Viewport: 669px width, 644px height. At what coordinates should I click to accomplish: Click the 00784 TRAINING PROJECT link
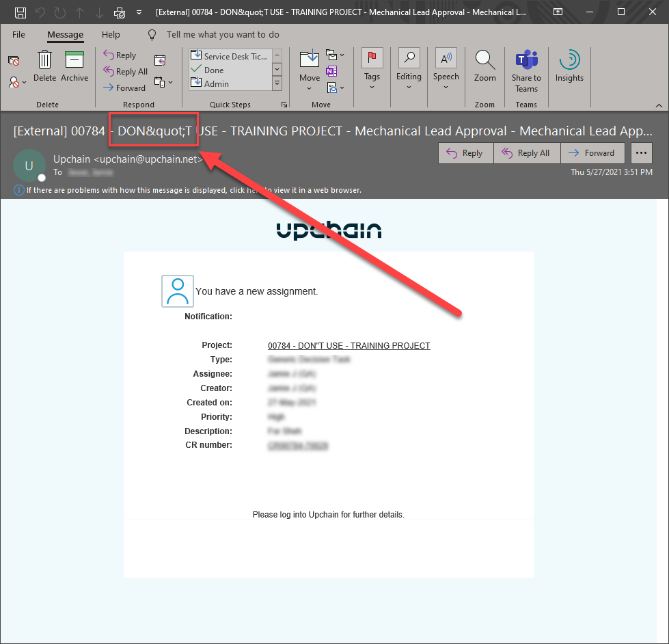(x=349, y=345)
